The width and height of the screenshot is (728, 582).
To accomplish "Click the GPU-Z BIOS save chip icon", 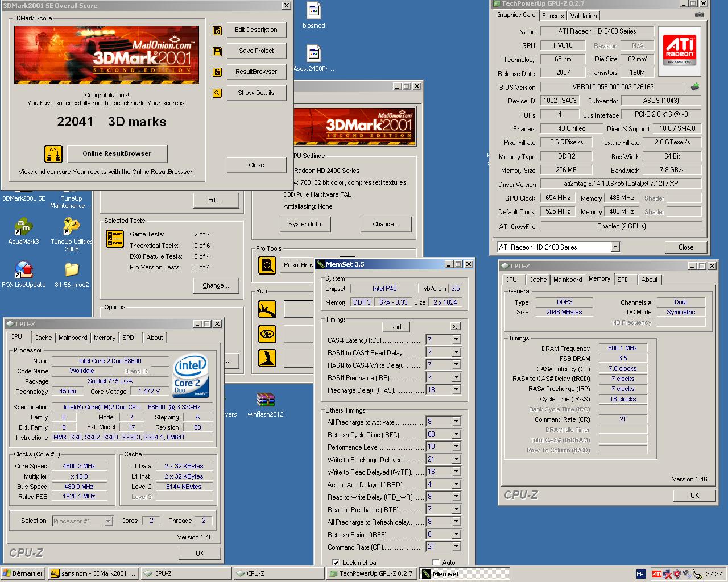I will pyautogui.click(x=695, y=87).
